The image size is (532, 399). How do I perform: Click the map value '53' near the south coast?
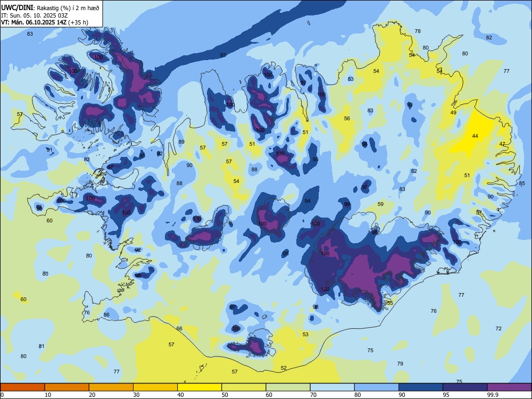coord(305,335)
